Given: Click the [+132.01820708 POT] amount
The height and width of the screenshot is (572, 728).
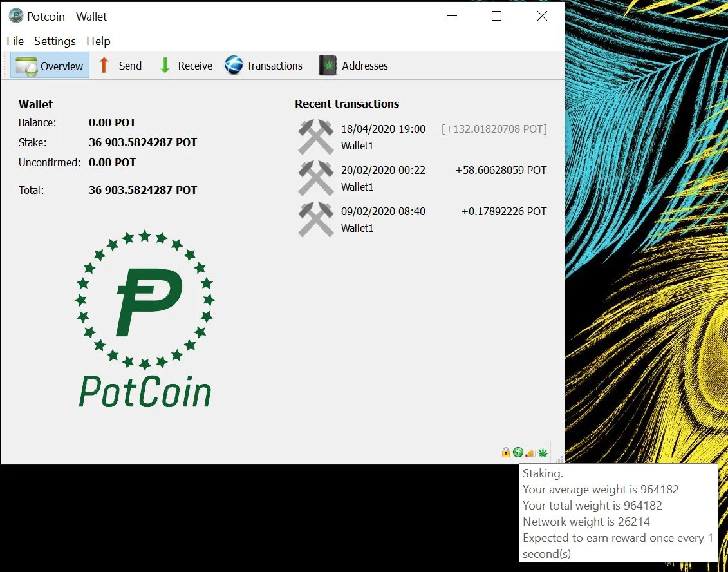Looking at the screenshot, I should [494, 129].
